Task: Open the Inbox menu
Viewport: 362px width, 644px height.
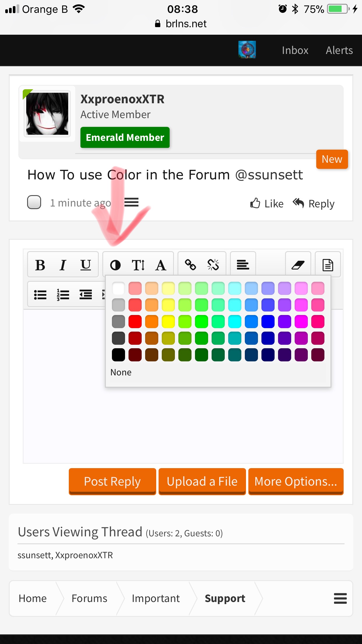Action: pyautogui.click(x=295, y=50)
